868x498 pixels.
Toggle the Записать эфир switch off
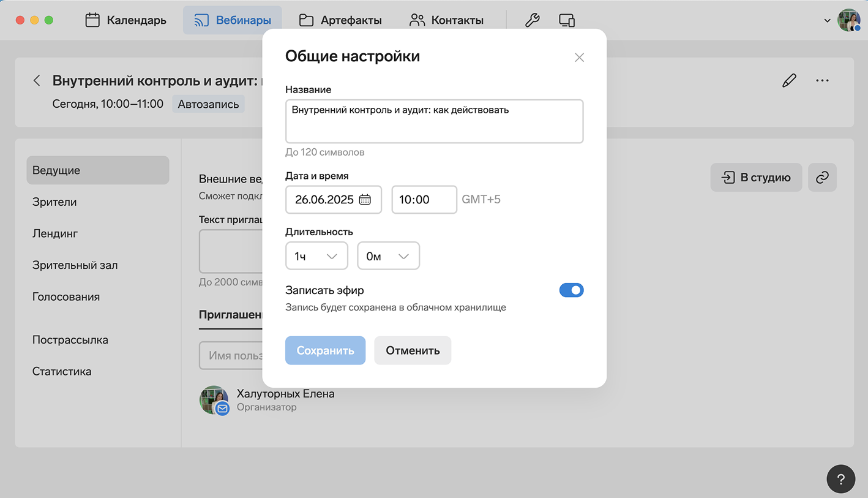click(571, 290)
